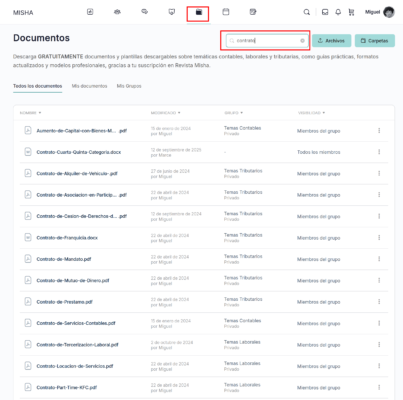
Task: Open Contrato-de-Prestamo.pdf file link
Action: (64, 302)
